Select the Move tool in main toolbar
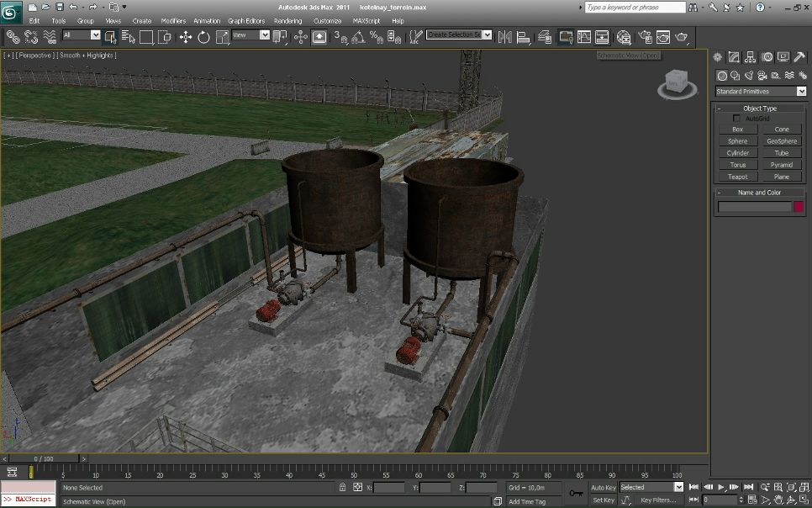This screenshot has height=508, width=812. click(185, 37)
